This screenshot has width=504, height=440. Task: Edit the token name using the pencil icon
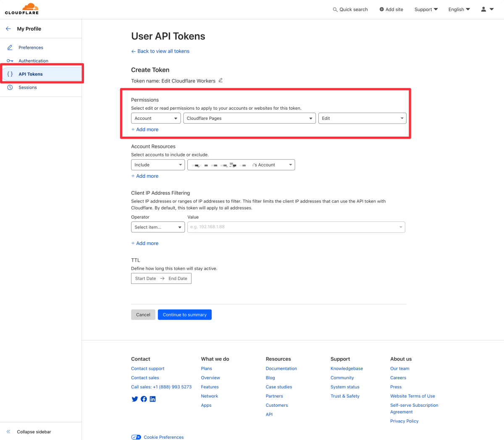click(220, 80)
